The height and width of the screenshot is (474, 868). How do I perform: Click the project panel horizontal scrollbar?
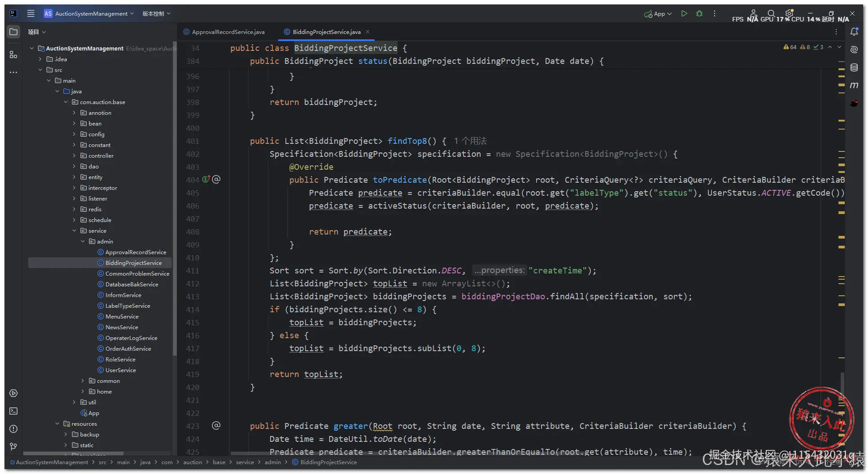coord(74,453)
